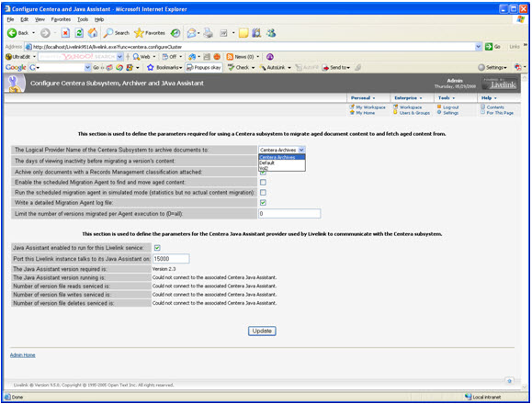Screen dimensions: 532x404
Task: Click the Java Assistant port field 15000
Action: point(171,259)
